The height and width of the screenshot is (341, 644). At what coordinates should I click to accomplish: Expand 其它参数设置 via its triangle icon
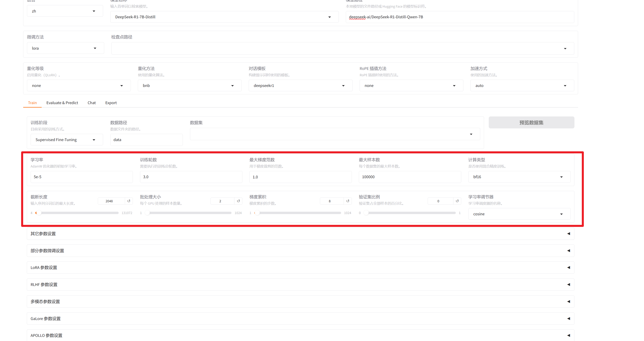[568, 233]
